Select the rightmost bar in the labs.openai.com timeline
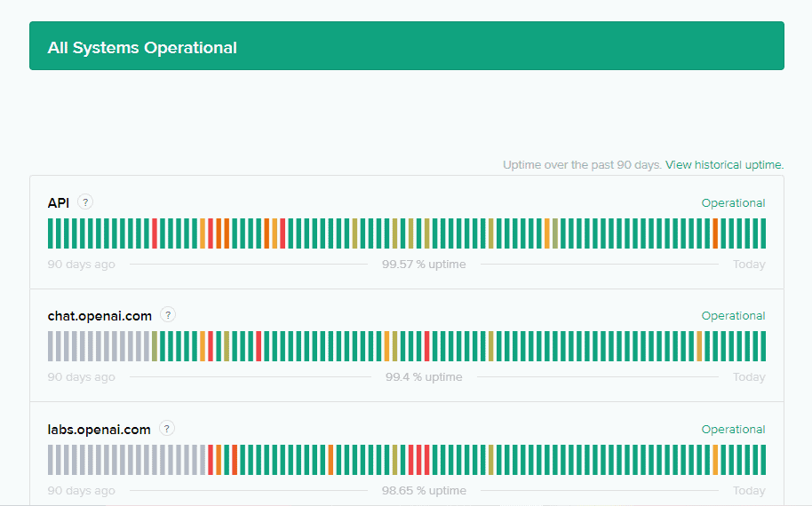Viewport: 812px width, 506px height. tap(763, 460)
